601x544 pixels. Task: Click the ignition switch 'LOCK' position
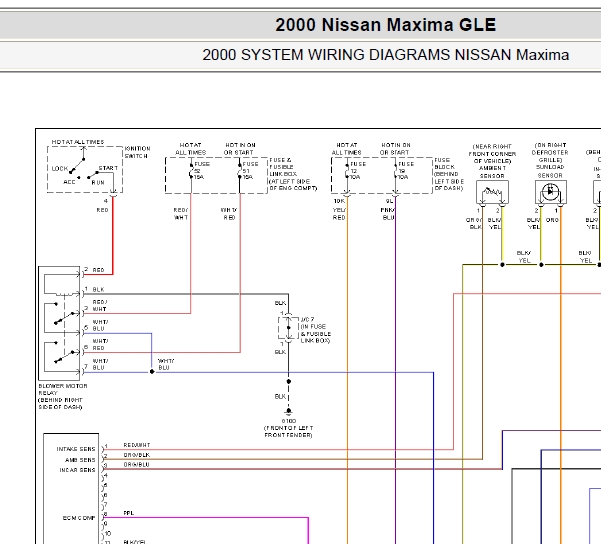click(60, 169)
